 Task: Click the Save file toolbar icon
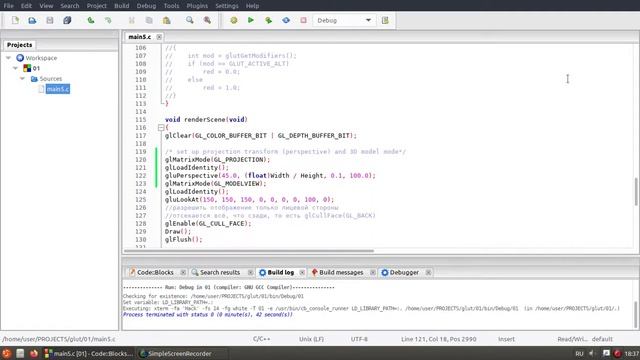50,20
